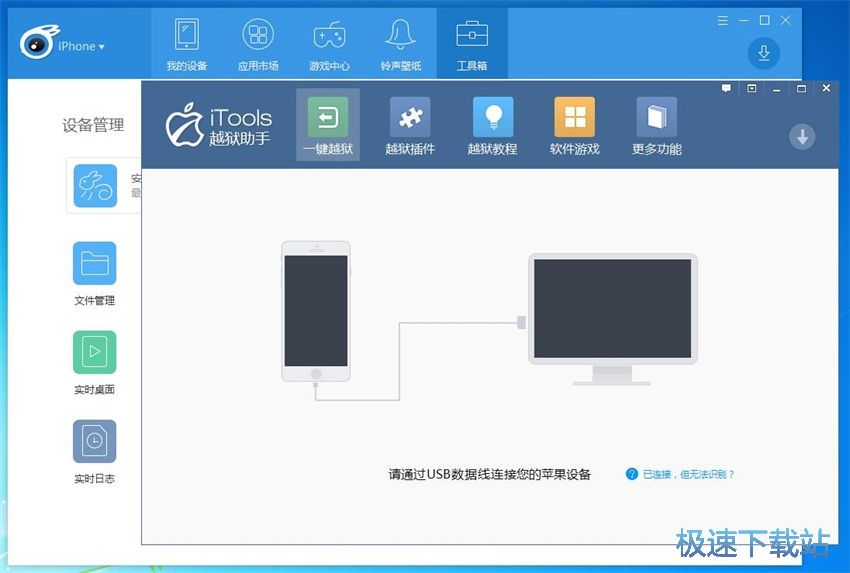Open 应用市场 tab in iTools window

(x=258, y=45)
